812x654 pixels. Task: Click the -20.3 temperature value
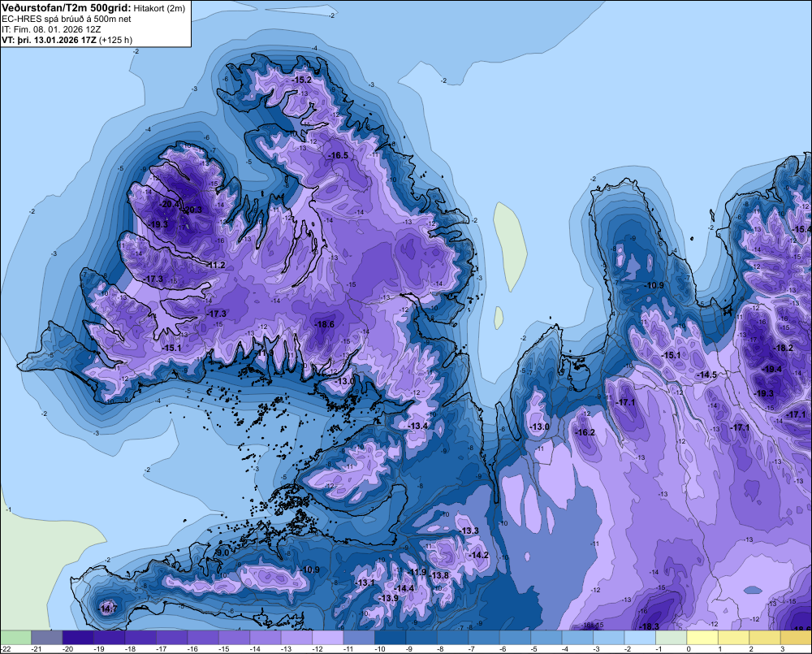click(x=192, y=210)
